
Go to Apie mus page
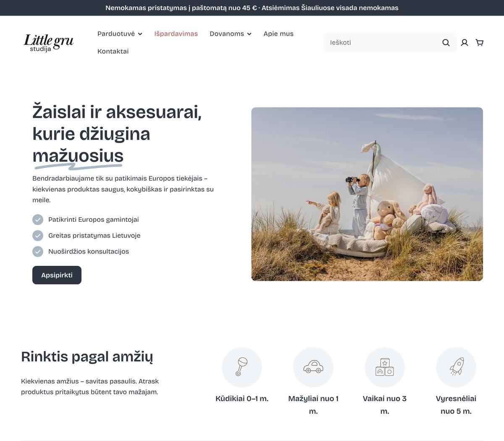pos(278,34)
